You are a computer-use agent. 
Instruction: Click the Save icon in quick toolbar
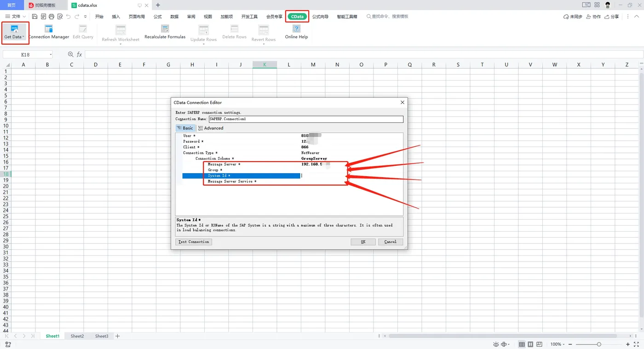click(34, 17)
